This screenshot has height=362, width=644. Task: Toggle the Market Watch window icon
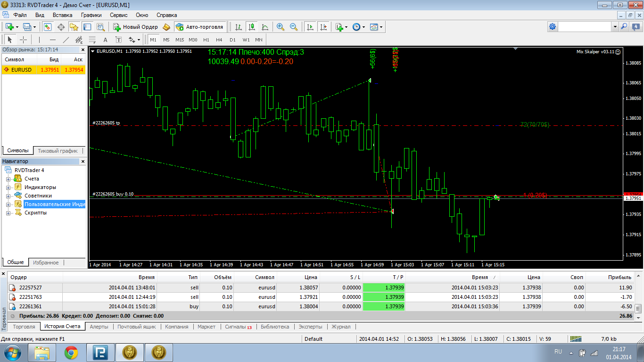tap(48, 27)
